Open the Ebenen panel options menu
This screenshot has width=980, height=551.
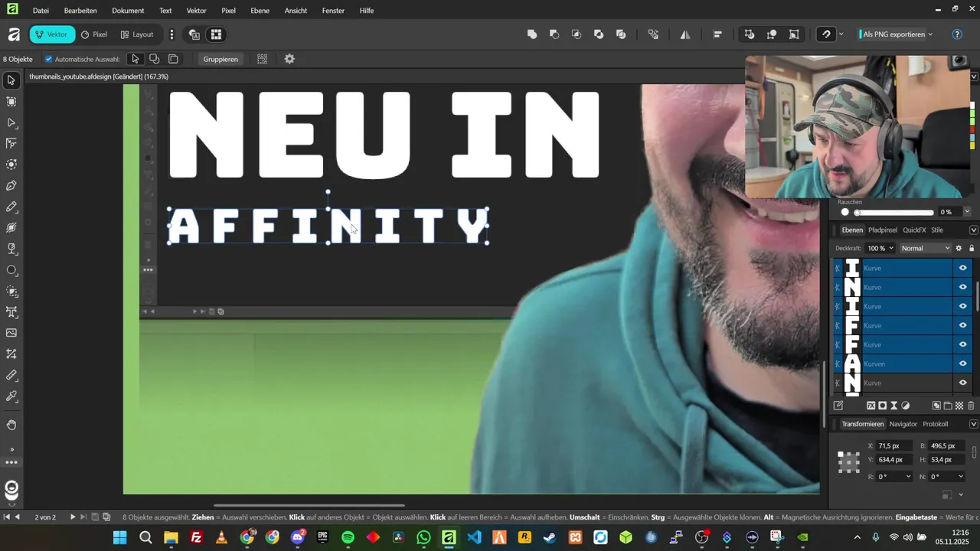974,230
